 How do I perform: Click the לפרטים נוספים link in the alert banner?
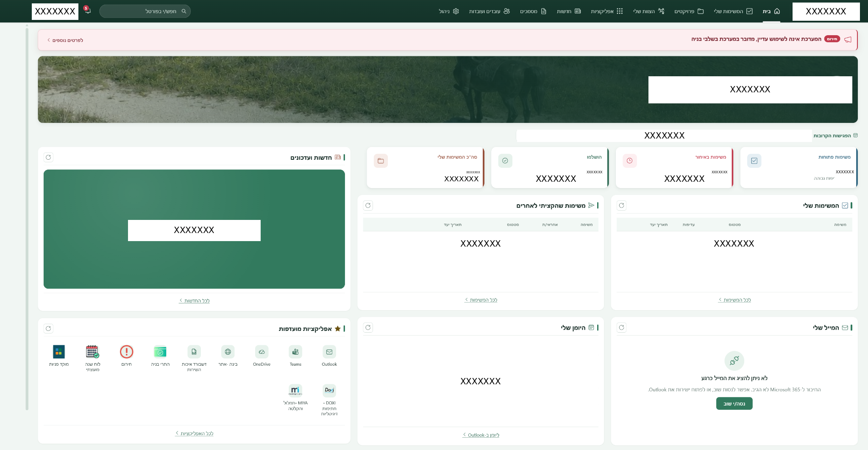tap(65, 40)
